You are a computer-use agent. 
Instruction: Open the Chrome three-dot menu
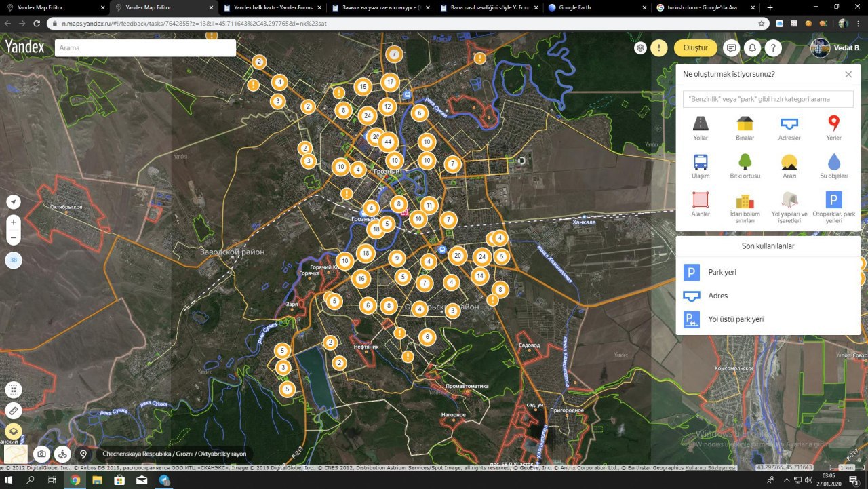point(859,23)
